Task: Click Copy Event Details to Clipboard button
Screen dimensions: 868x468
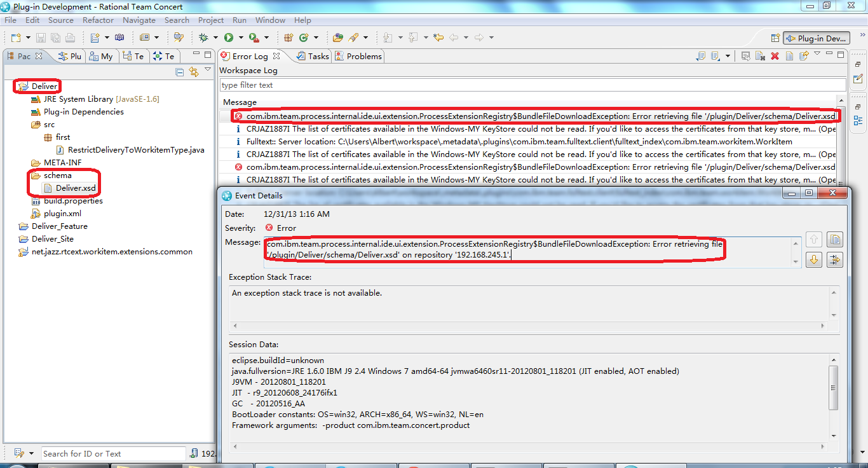Action: 834,239
